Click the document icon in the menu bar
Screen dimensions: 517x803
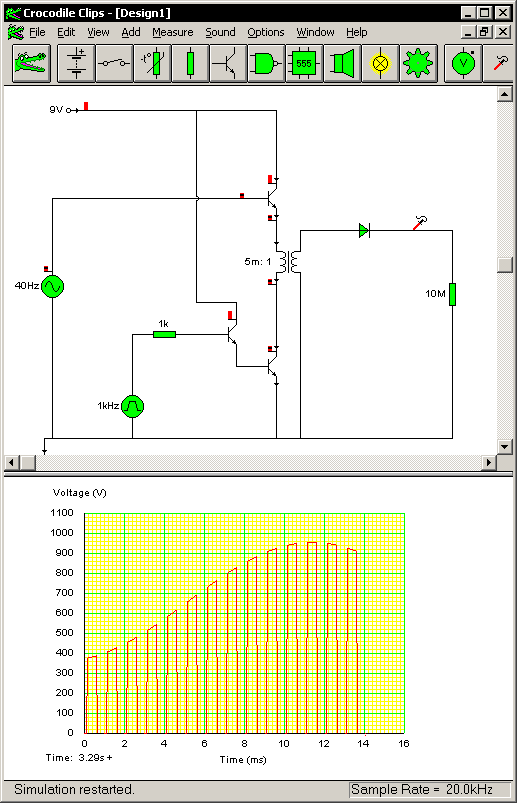15,32
